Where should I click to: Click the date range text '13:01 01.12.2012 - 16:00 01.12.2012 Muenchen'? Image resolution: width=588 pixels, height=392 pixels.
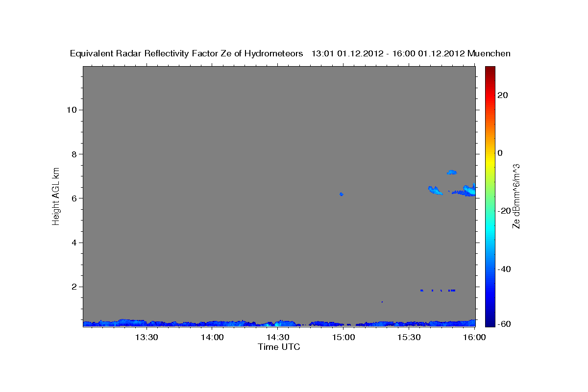click(x=411, y=53)
